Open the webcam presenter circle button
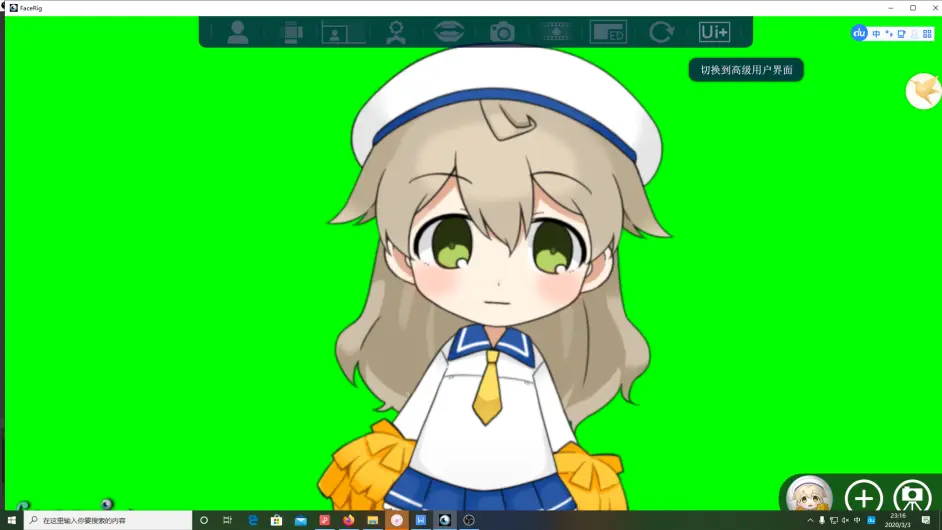The height and width of the screenshot is (530, 942). tap(912, 496)
